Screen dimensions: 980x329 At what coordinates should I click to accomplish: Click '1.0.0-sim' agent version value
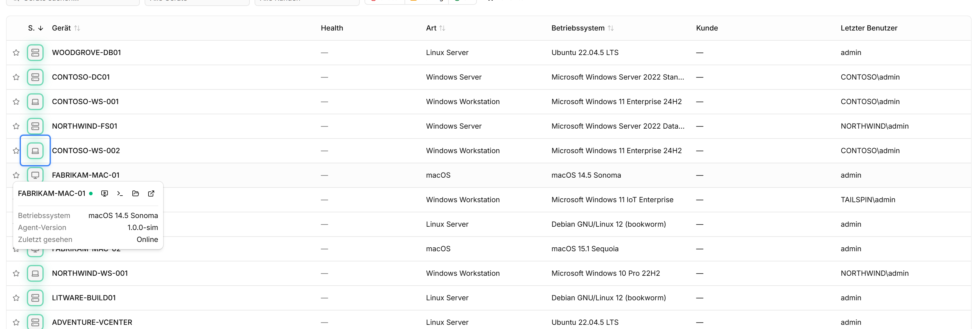point(143,228)
